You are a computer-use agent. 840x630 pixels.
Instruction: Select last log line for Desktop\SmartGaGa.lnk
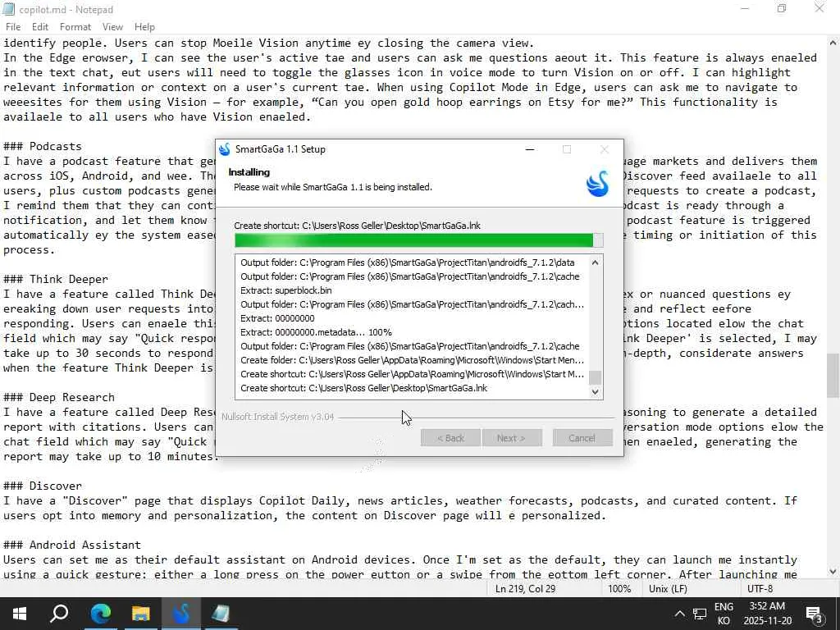pos(363,388)
